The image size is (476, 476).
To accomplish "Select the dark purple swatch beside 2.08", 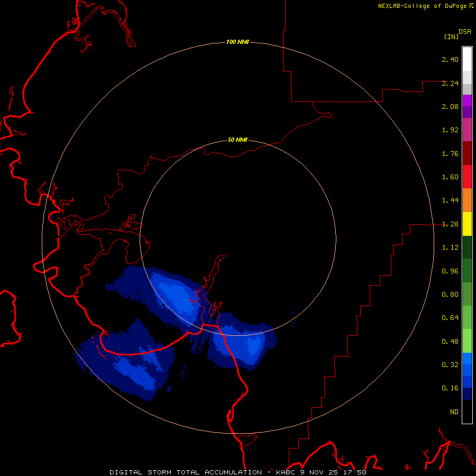I will [x=467, y=112].
